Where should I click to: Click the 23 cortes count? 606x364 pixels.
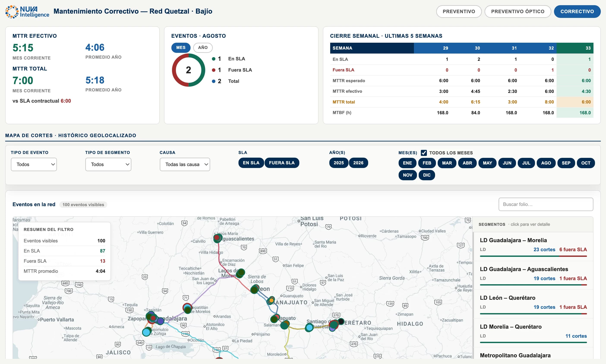(x=544, y=249)
